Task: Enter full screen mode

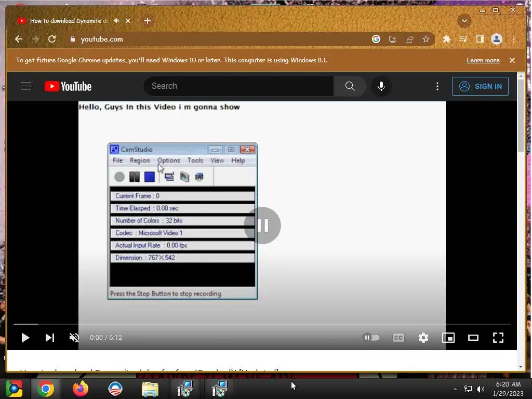Action: point(498,338)
